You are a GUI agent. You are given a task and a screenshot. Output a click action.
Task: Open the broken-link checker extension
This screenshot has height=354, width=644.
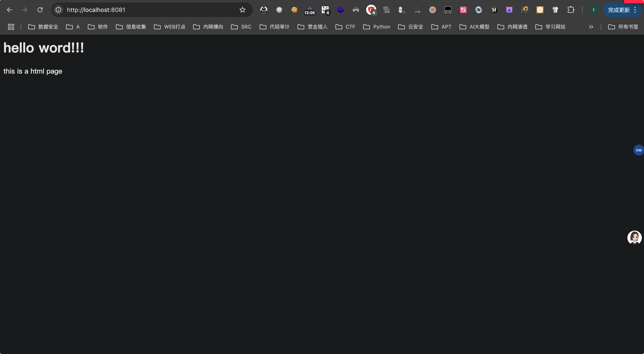(524, 10)
